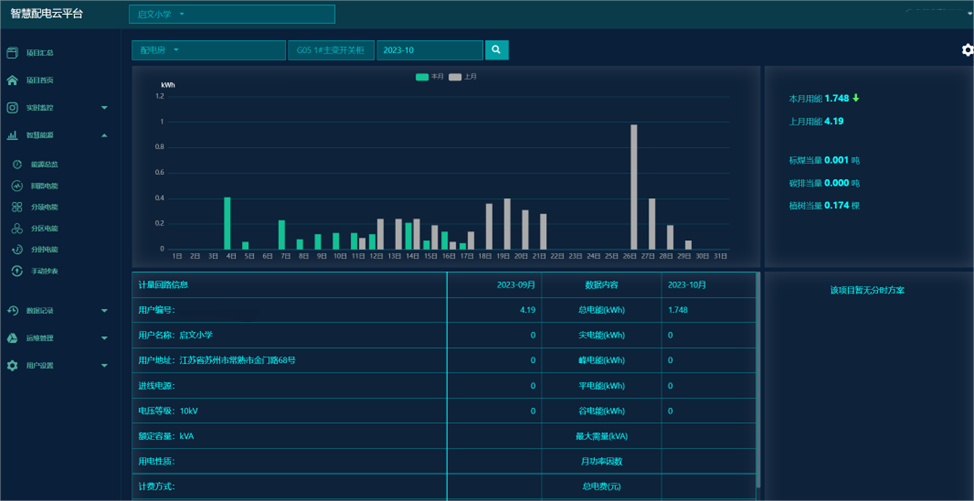Image resolution: width=974 pixels, height=501 pixels.
Task: Click 总电费(元) cell
Action: [x=601, y=487]
